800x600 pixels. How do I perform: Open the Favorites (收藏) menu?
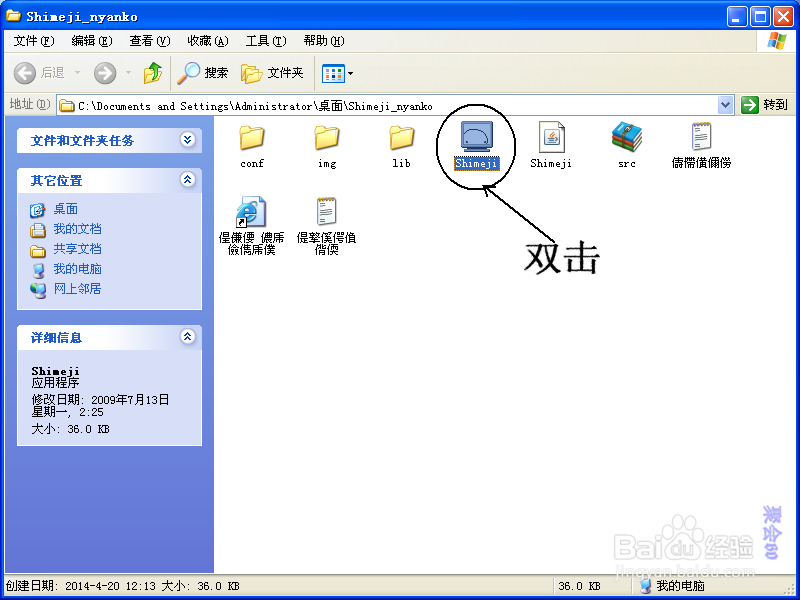click(208, 41)
